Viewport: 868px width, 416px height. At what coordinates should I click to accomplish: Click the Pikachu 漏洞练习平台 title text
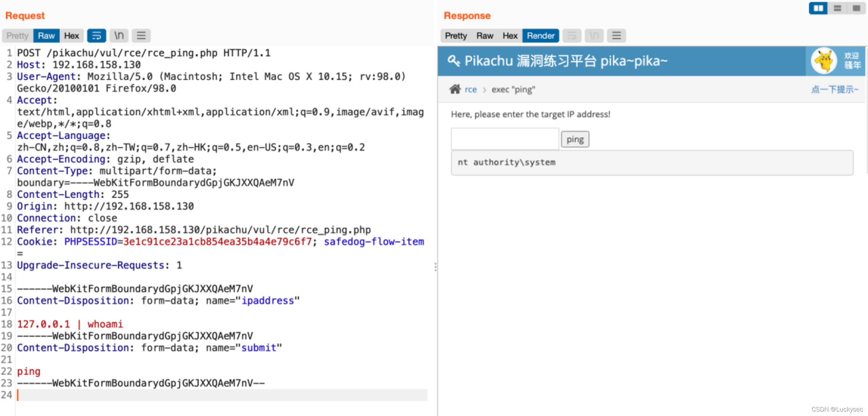point(566,61)
